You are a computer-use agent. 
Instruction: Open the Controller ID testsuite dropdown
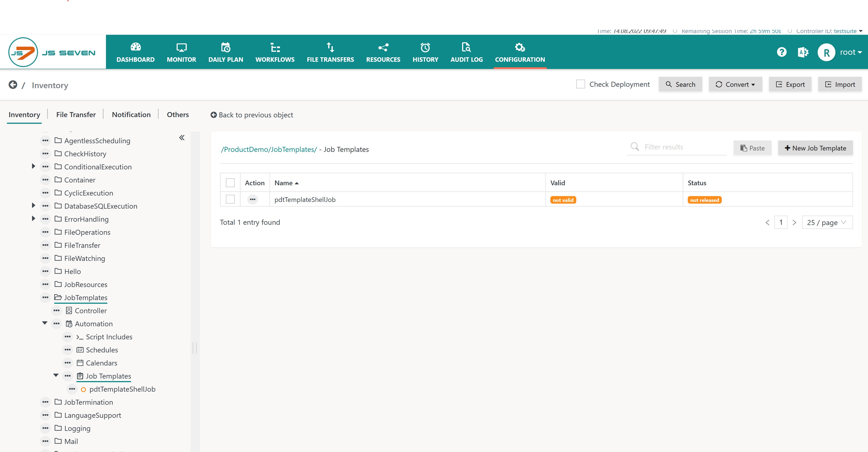point(848,31)
